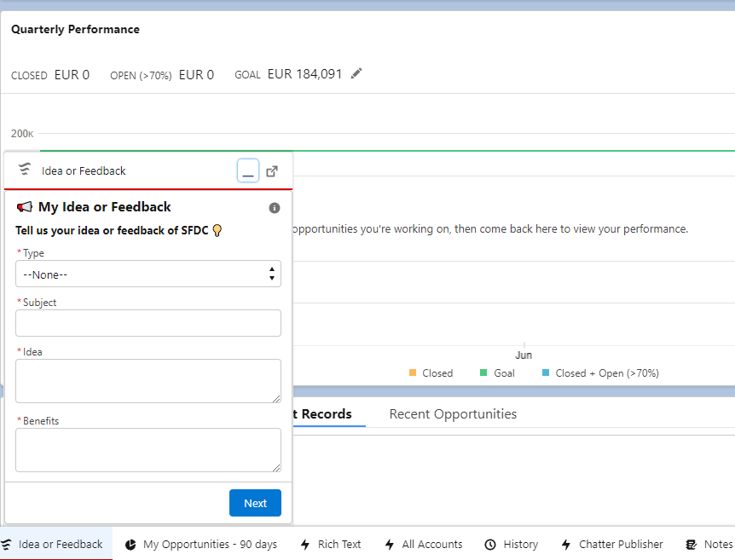
Task: Pop out the Idea or Feedback panel
Action: [272, 171]
